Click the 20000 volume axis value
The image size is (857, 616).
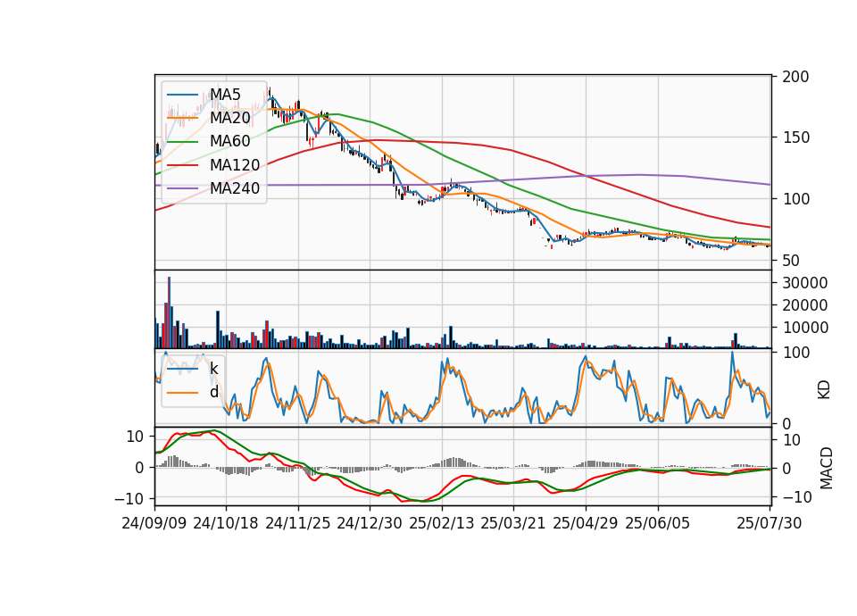coord(805,305)
